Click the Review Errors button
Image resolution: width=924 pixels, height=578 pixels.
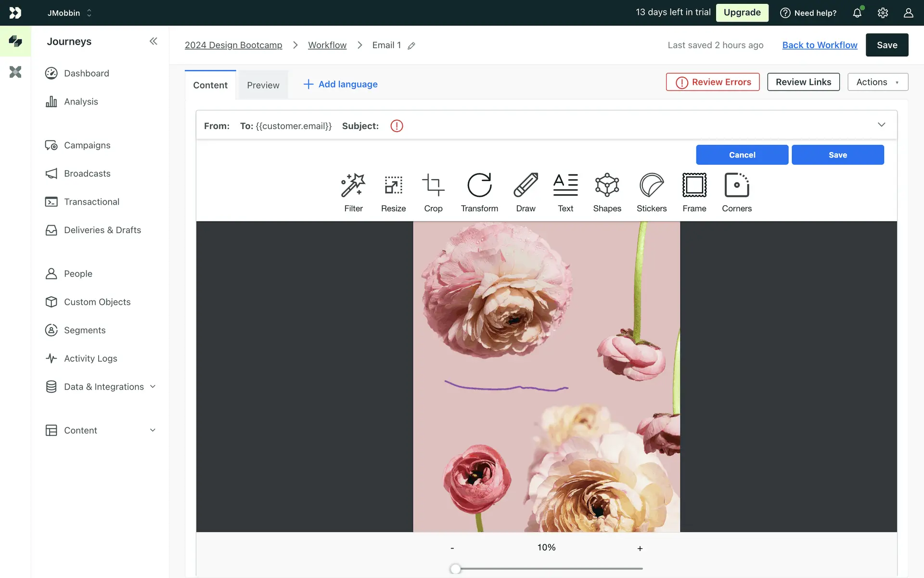point(713,82)
